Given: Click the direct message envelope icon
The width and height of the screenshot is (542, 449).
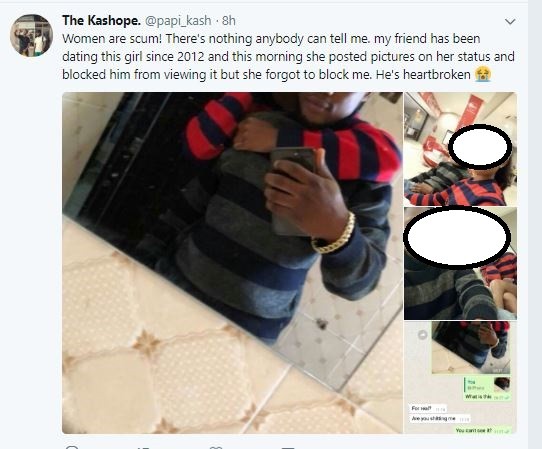Looking at the screenshot, I should coord(288,448).
